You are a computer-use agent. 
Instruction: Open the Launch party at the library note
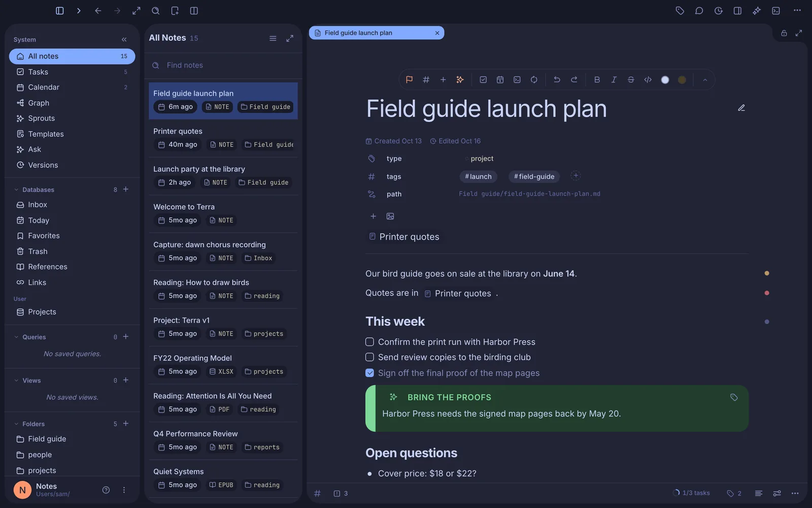223,176
